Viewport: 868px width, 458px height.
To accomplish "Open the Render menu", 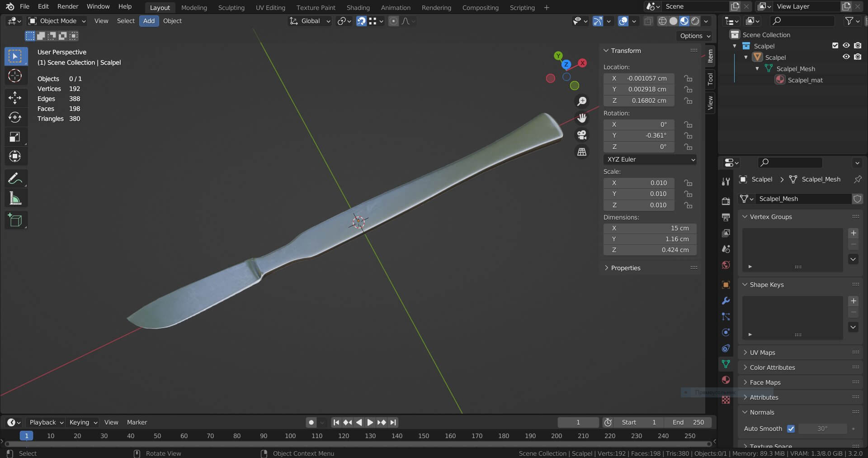I will click(x=68, y=6).
